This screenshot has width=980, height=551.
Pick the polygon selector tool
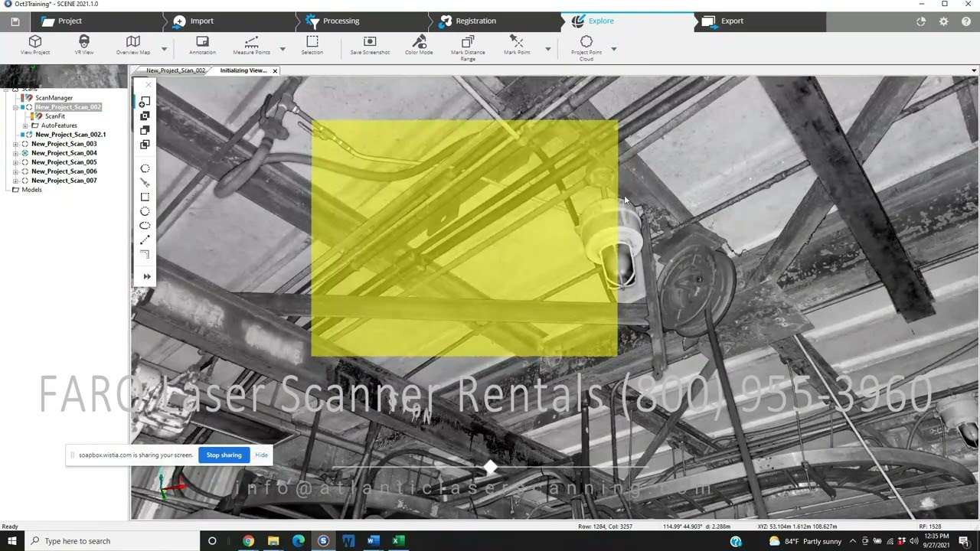pos(145,168)
